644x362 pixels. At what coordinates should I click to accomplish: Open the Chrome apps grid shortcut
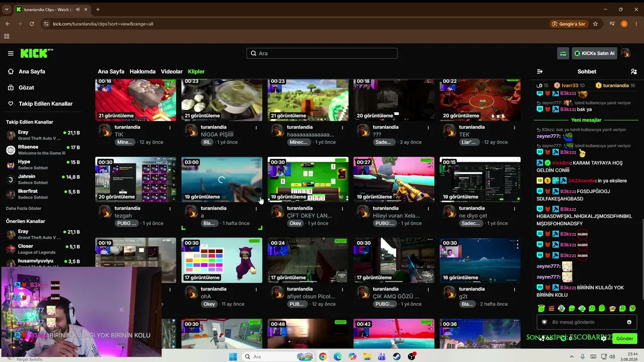point(7,36)
